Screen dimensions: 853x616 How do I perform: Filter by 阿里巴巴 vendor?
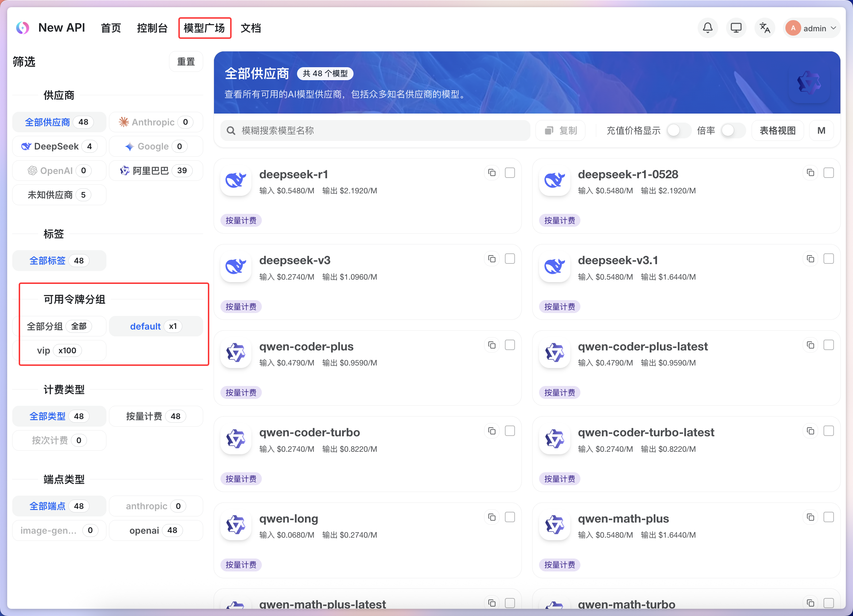click(156, 171)
